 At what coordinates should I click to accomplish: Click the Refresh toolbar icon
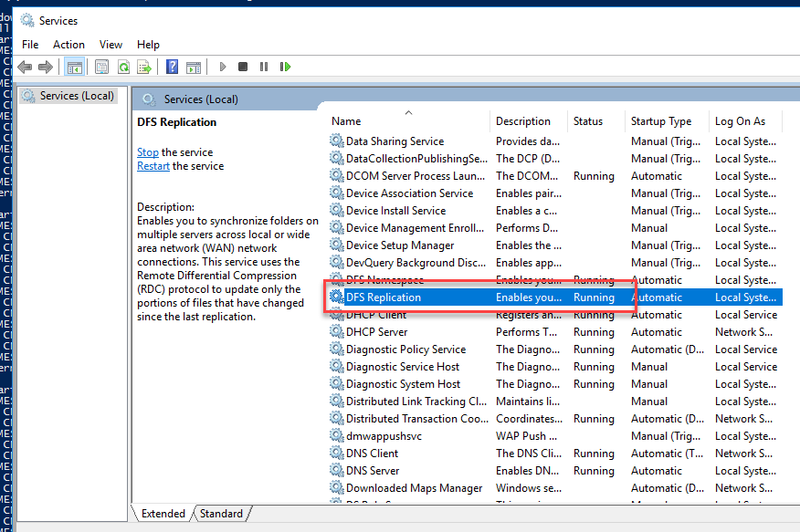122,67
